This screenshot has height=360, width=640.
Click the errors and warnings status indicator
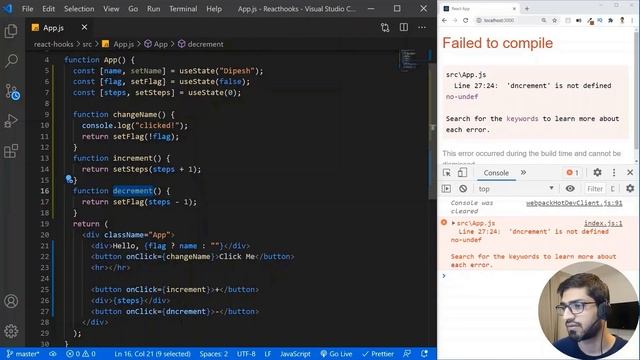pos(81,354)
